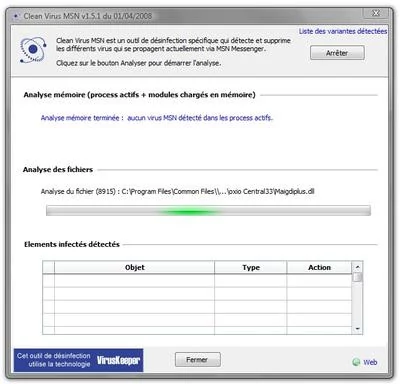Click the scrollbar up arrow in infected list
Viewport: 400px width, 384px height.
(x=357, y=267)
